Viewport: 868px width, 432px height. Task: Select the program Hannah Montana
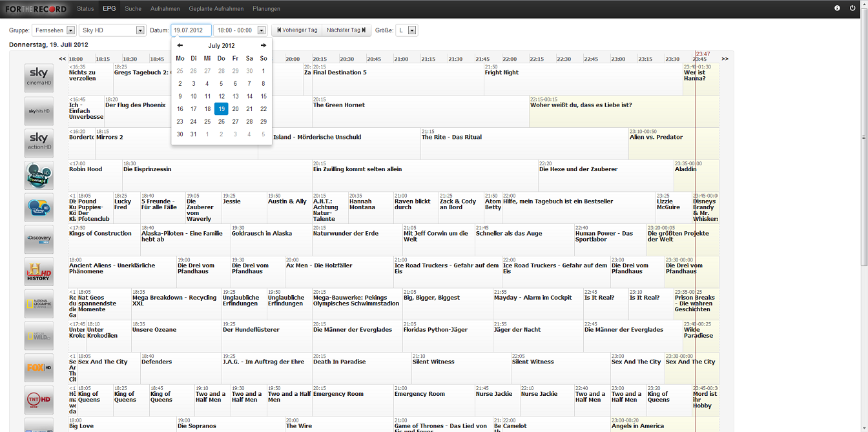371,207
